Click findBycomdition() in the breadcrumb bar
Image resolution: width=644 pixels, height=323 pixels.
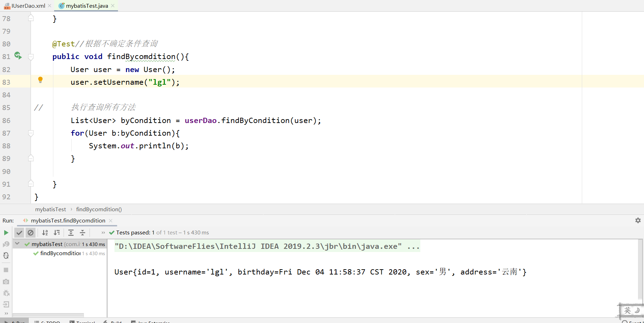point(99,209)
